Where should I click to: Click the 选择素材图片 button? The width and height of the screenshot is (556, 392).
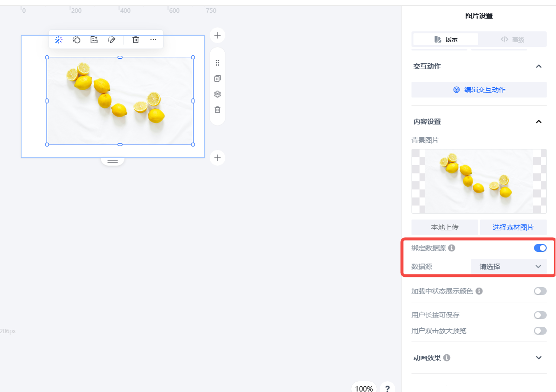pos(513,227)
